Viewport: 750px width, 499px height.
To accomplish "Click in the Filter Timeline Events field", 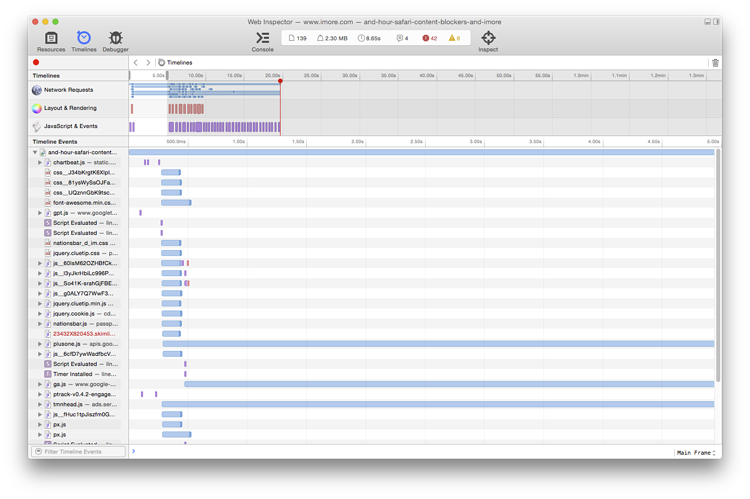I will [x=78, y=452].
